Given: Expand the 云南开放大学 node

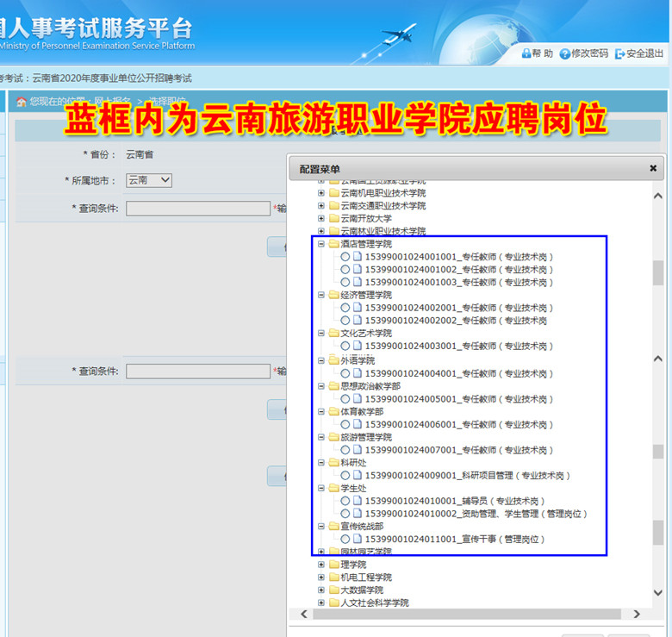Looking at the screenshot, I should click(x=321, y=219).
